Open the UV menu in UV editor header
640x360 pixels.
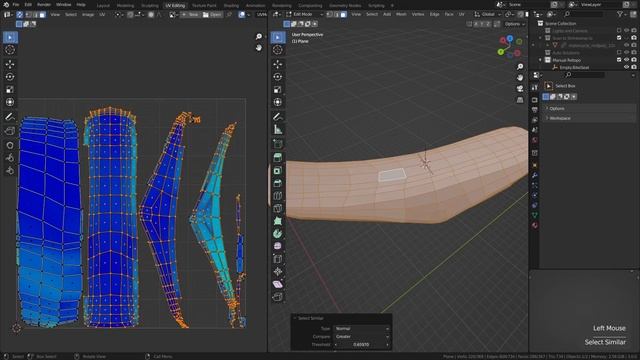click(x=102, y=14)
